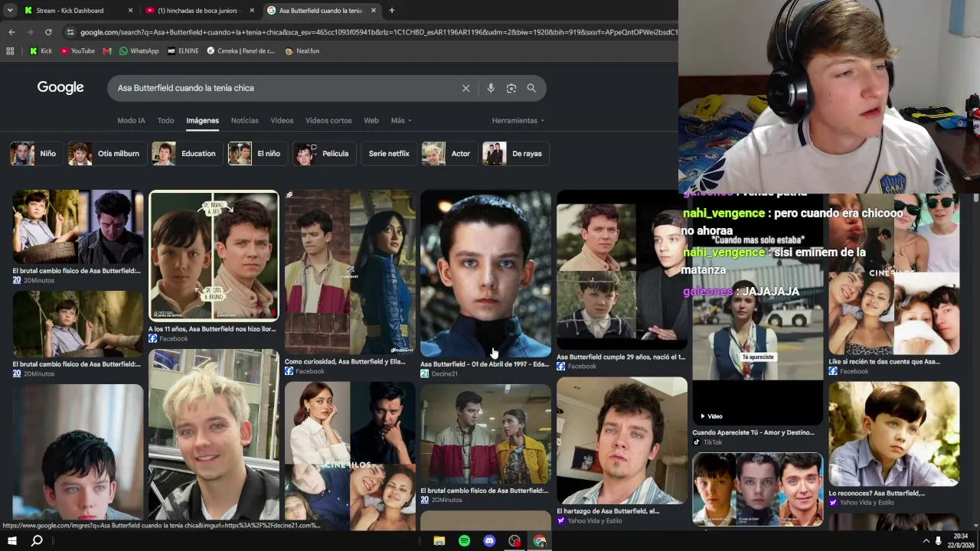Launch File Explorer from the taskbar

pyautogui.click(x=439, y=541)
